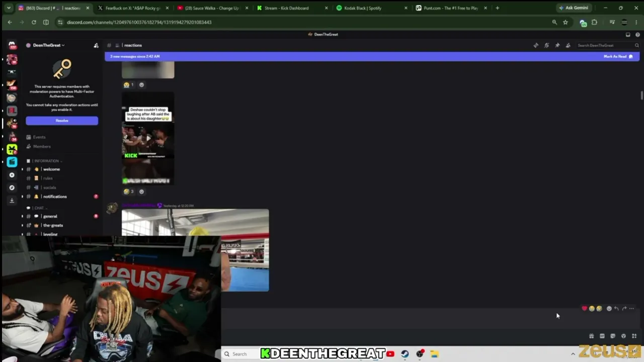Click the invite people icon beside DeenTheGreat
Viewport: 644px width, 362px height.
[x=96, y=45]
